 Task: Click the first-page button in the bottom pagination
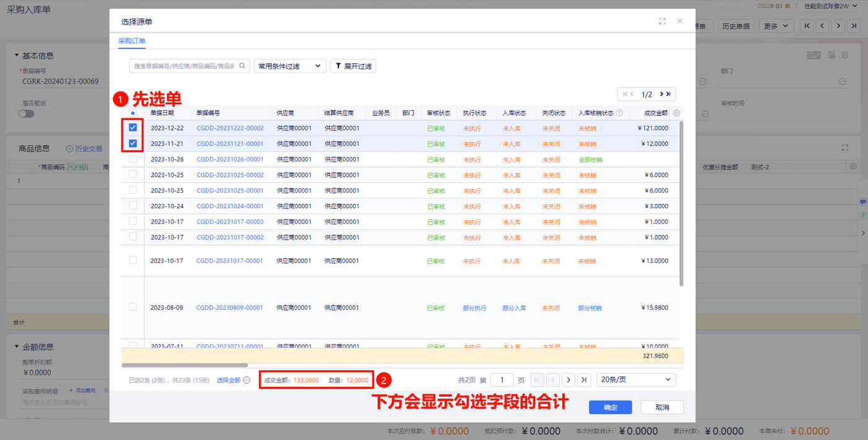[x=538, y=380]
